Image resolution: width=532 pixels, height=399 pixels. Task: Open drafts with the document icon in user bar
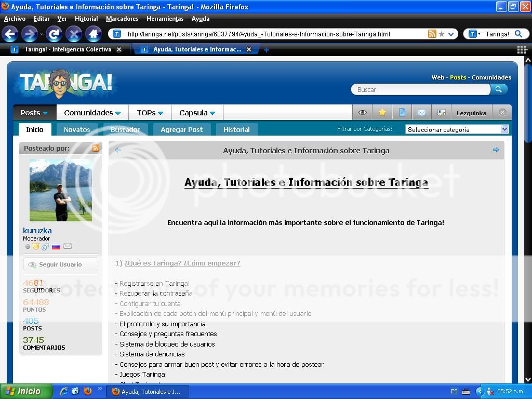pyautogui.click(x=402, y=113)
